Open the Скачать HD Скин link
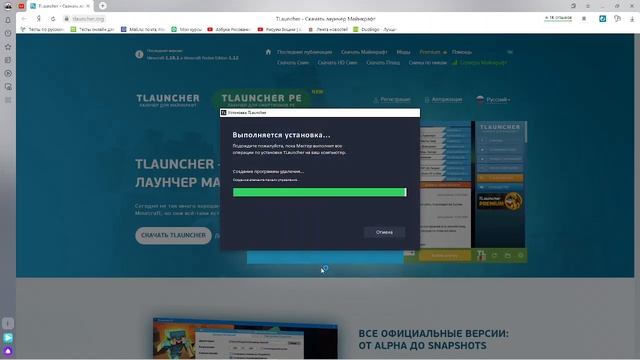Screen dimensions: 640x360 pos(337,63)
